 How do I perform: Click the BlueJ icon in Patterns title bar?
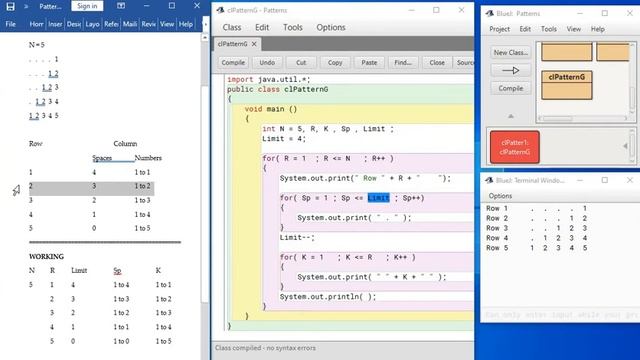click(x=489, y=13)
